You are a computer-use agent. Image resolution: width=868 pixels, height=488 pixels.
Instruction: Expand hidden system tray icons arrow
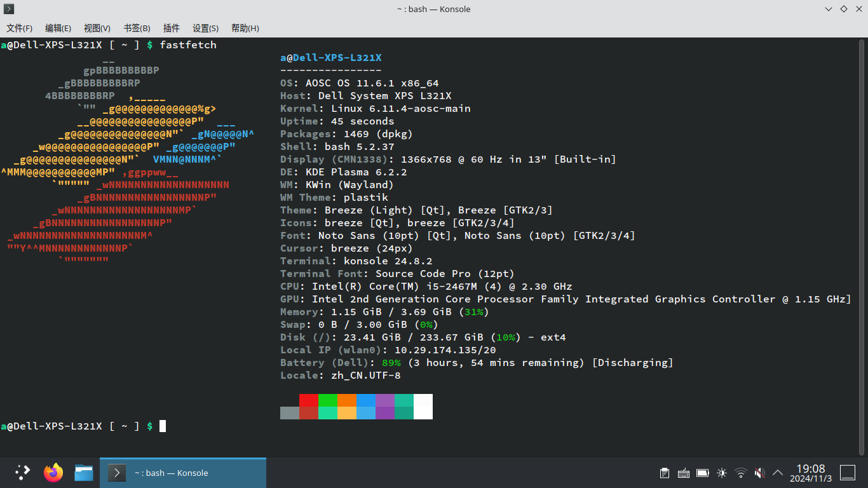(x=777, y=473)
